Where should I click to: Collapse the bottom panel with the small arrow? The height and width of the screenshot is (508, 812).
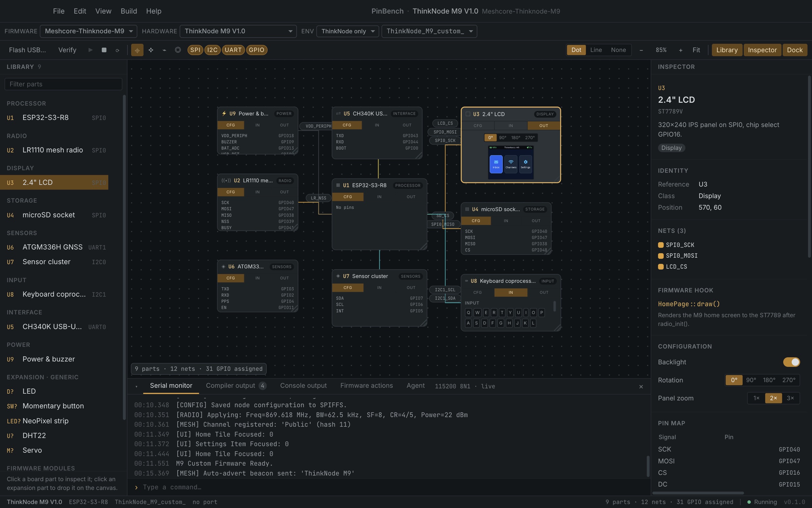click(136, 386)
